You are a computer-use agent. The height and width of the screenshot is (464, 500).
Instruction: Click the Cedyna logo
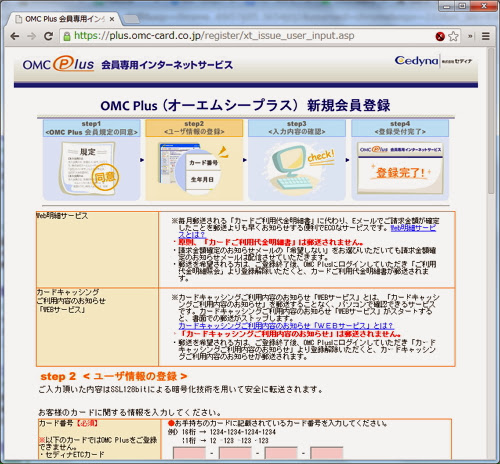[x=416, y=61]
